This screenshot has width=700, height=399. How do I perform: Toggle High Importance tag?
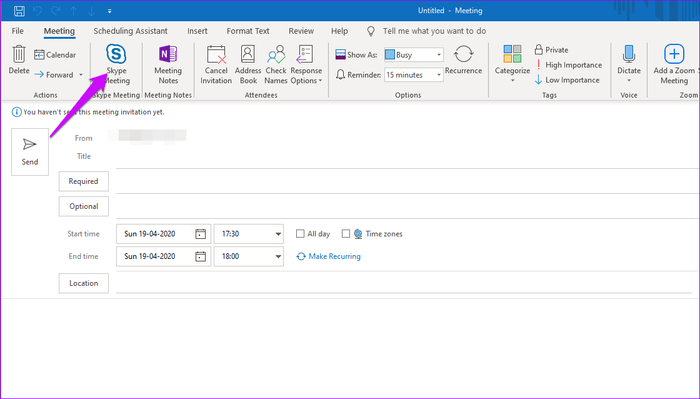[568, 65]
